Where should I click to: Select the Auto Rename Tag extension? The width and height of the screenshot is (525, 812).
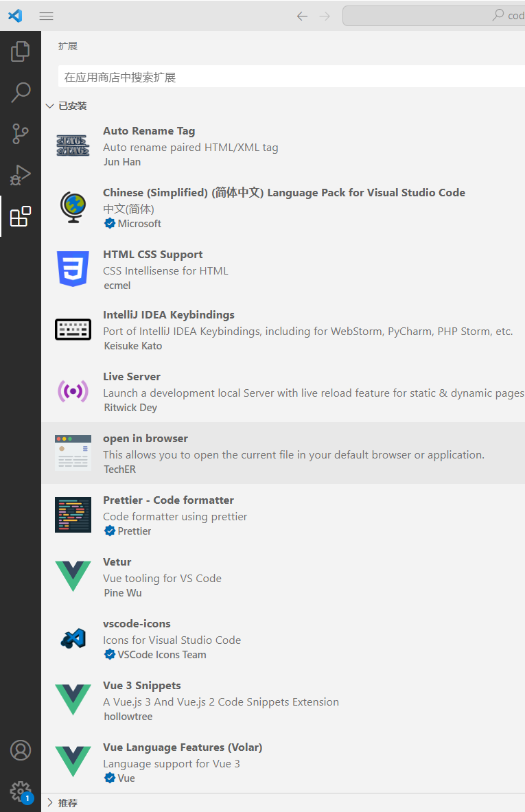pos(149,131)
